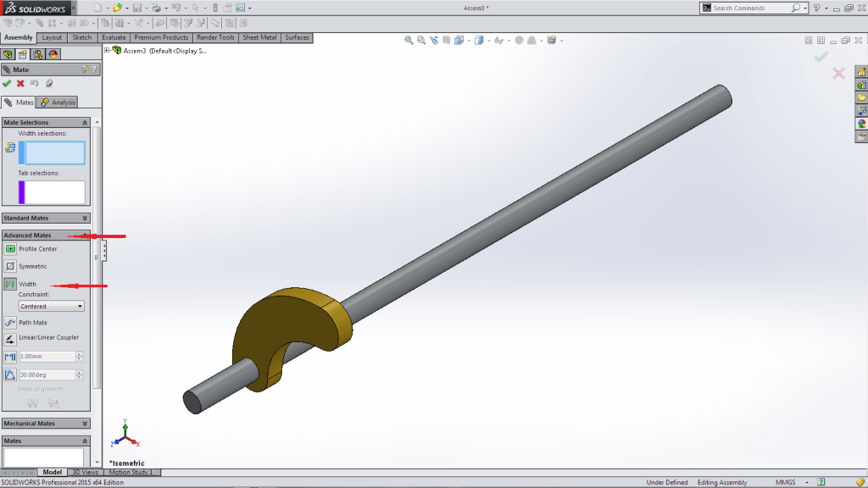Screen dimensions: 868x488
Task: Open the Sheet Metal ribbon tab
Action: tap(260, 37)
